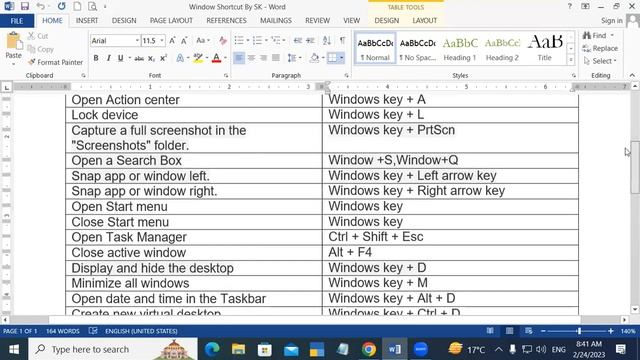Click the Replace command
Screen dimensions: 640x360
[x=600, y=48]
